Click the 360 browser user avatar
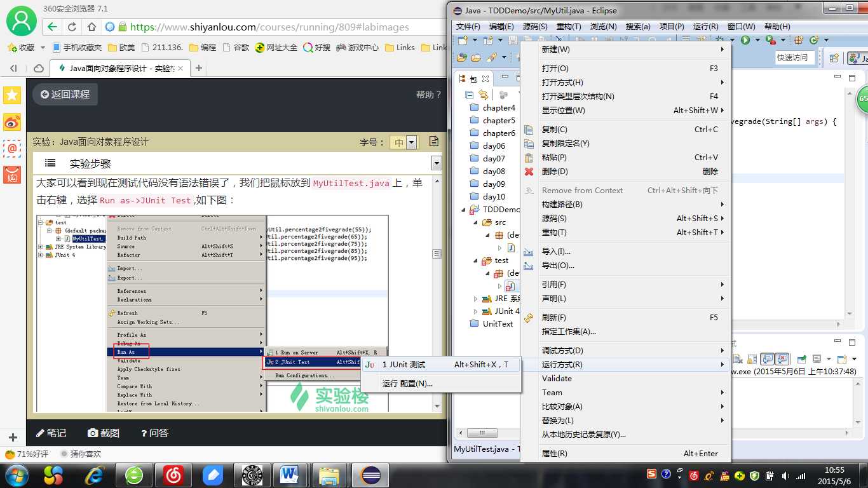The height and width of the screenshot is (488, 868). pyautogui.click(x=21, y=21)
